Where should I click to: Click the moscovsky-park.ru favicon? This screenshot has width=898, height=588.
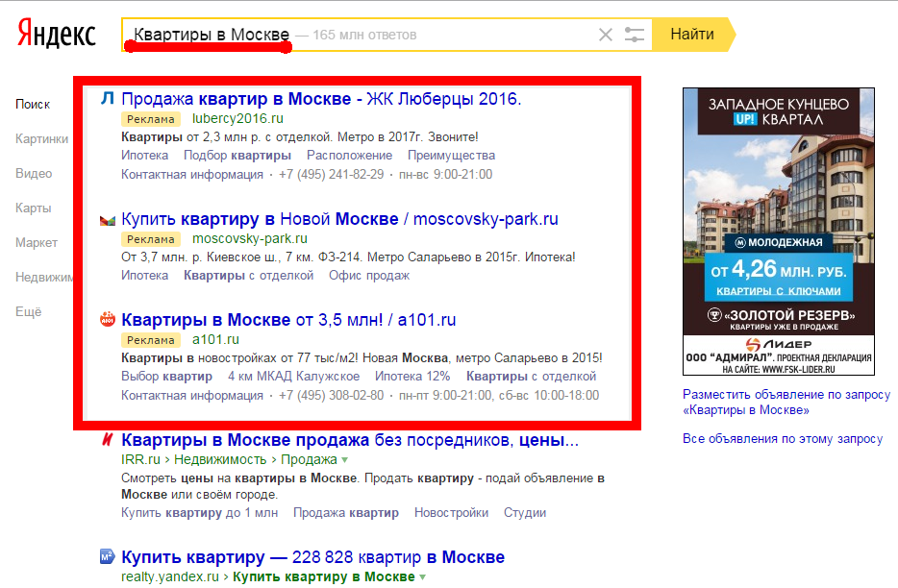coord(108,220)
